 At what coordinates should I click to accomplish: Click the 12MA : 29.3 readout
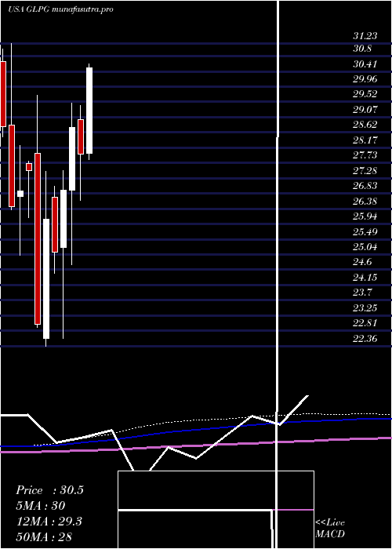[x=49, y=522]
